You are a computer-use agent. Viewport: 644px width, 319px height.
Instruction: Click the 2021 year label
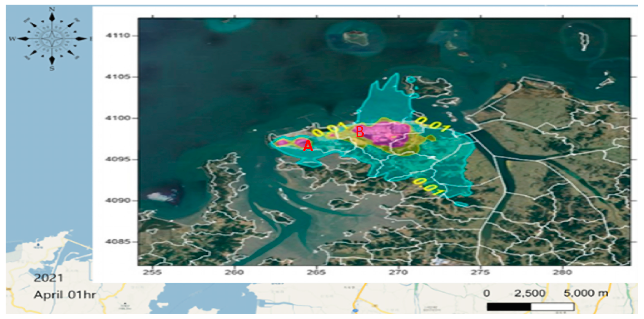[48, 278]
